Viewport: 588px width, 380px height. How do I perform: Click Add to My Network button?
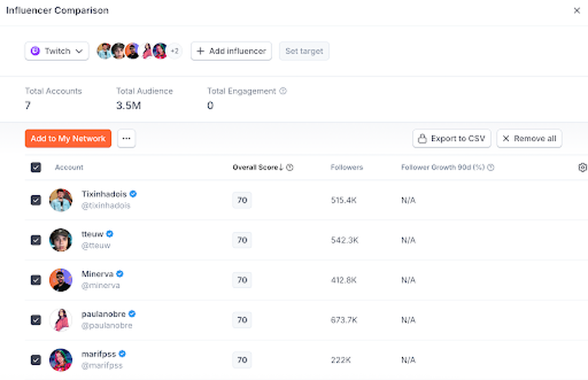pos(68,138)
